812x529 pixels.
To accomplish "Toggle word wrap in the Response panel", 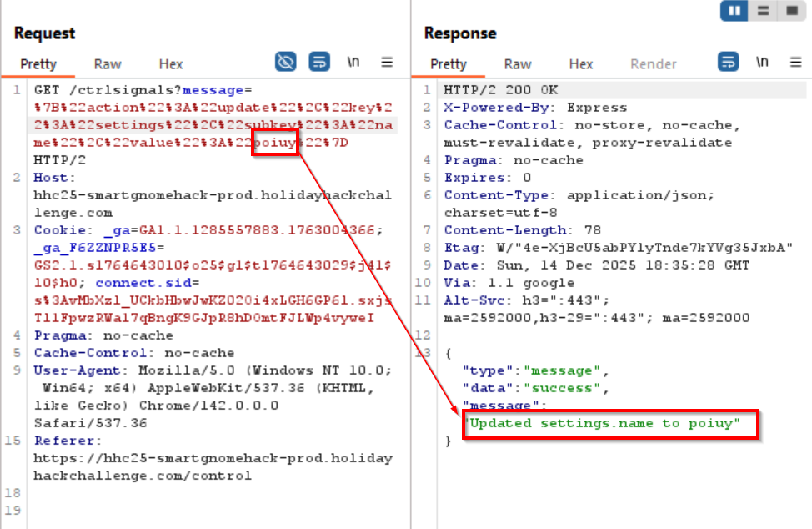I will [729, 62].
